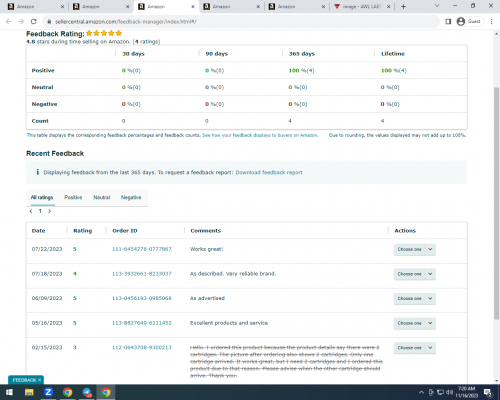Viewport: 500px width, 400px height.
Task: Select the Negative ratings tab
Action: pos(131,197)
